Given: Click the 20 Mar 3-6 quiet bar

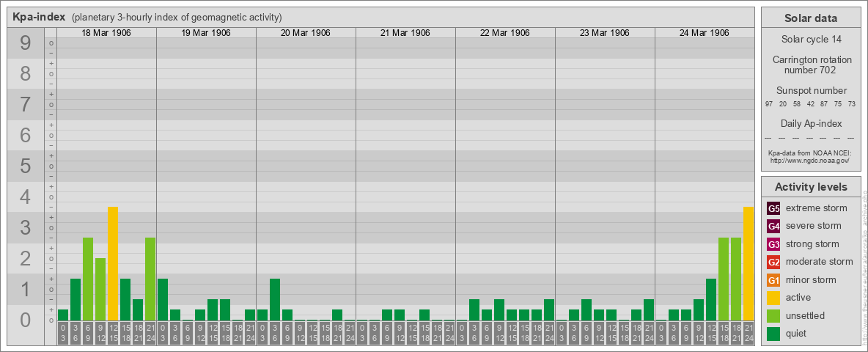Looking at the screenshot, I should 275,299.
